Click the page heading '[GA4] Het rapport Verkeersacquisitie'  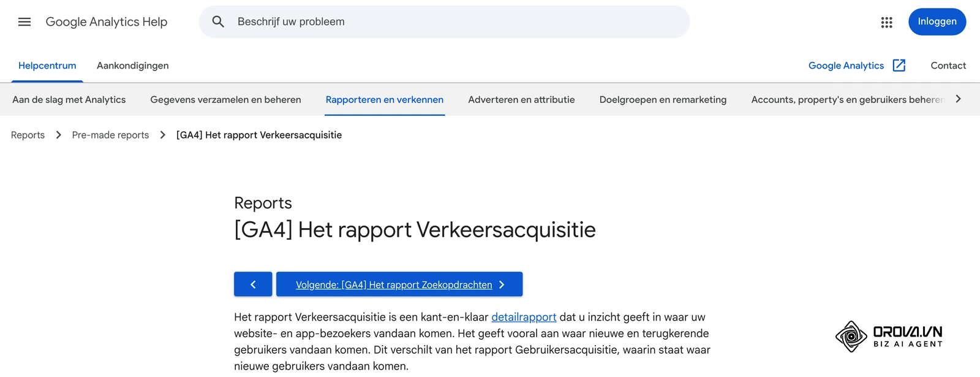[x=415, y=230]
